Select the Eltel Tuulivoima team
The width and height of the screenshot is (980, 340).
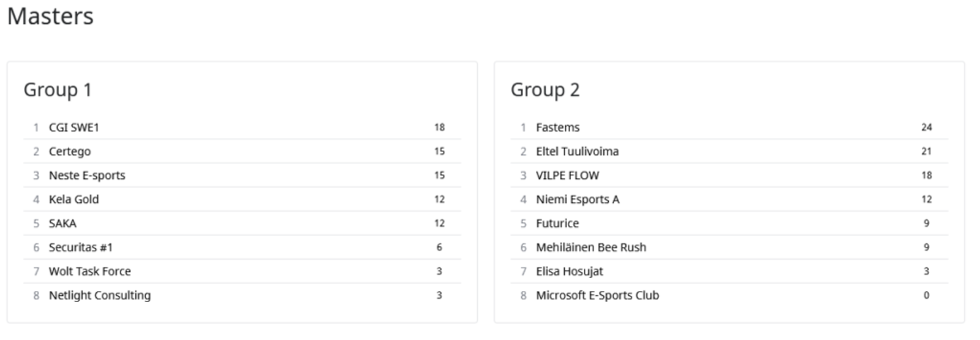577,151
